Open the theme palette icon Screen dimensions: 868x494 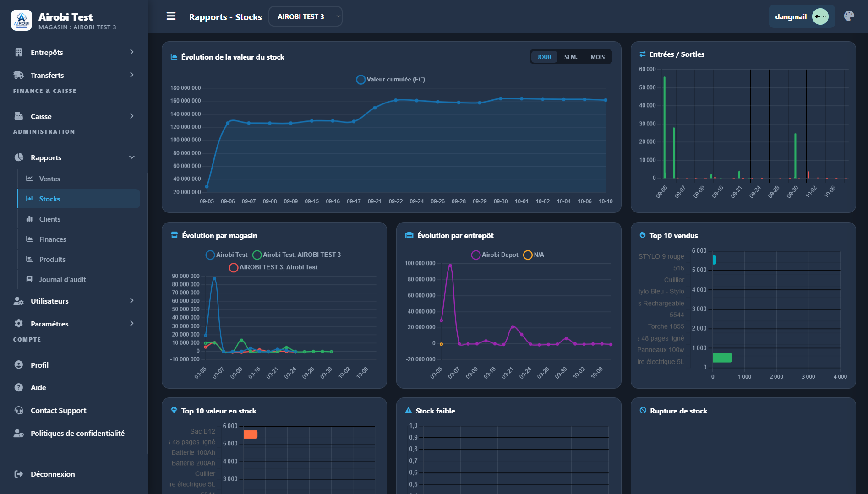849,16
